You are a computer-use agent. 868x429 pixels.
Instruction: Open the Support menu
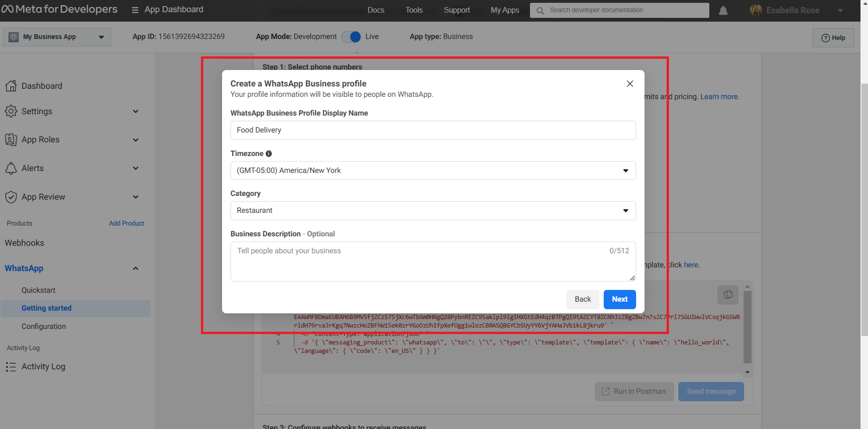(457, 10)
